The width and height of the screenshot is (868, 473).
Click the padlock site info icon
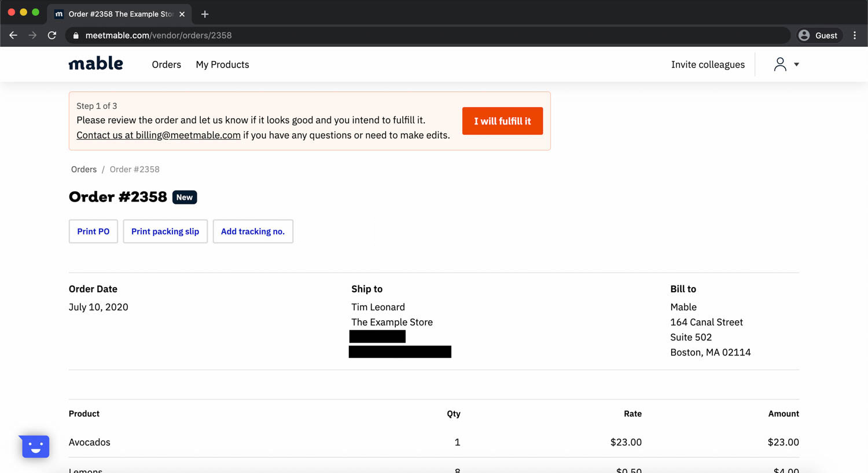pyautogui.click(x=76, y=35)
